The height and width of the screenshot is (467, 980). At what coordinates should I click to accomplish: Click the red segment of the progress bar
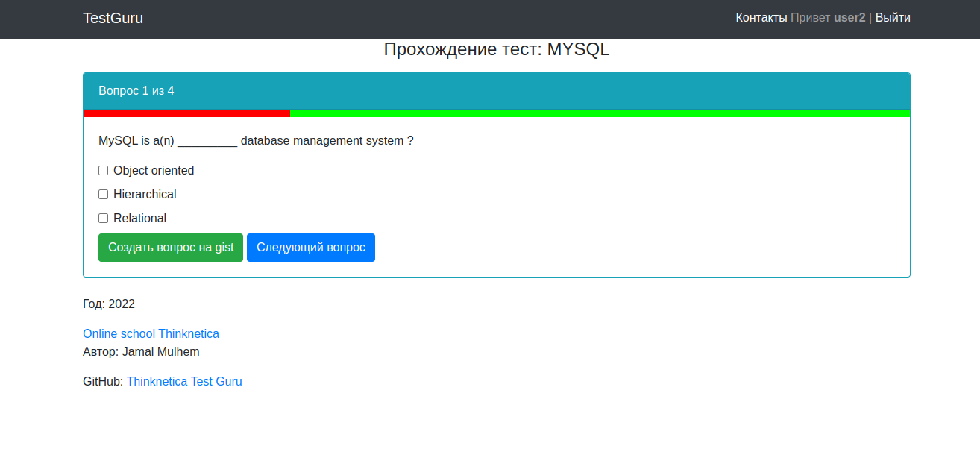186,113
